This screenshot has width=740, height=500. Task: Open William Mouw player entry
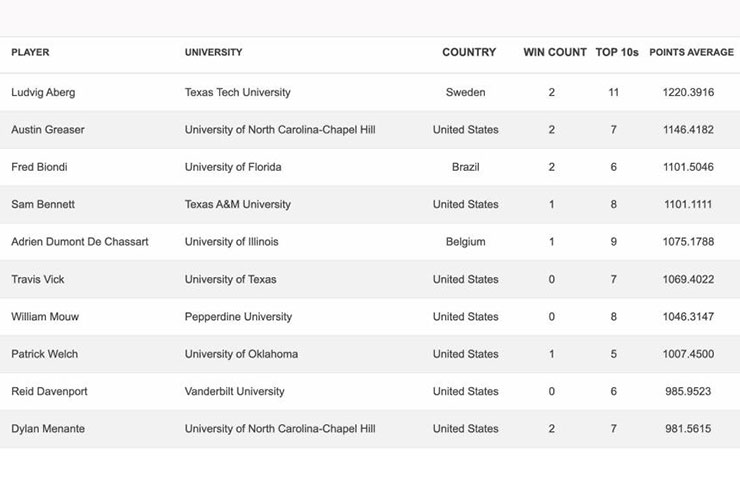tap(45, 317)
